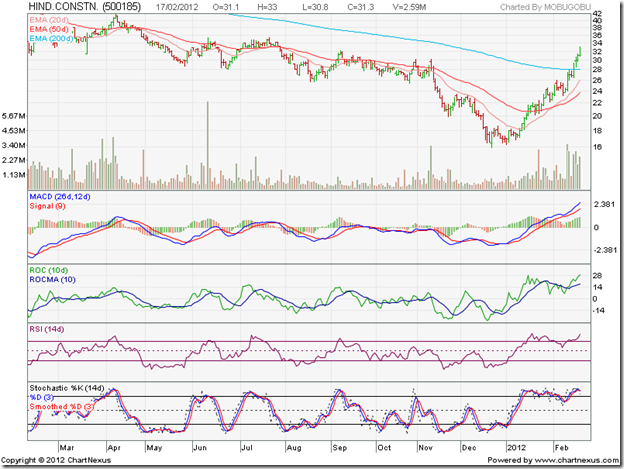This screenshot has width=624, height=469.
Task: Select the EMA (200d) legend label
Action: pos(51,39)
